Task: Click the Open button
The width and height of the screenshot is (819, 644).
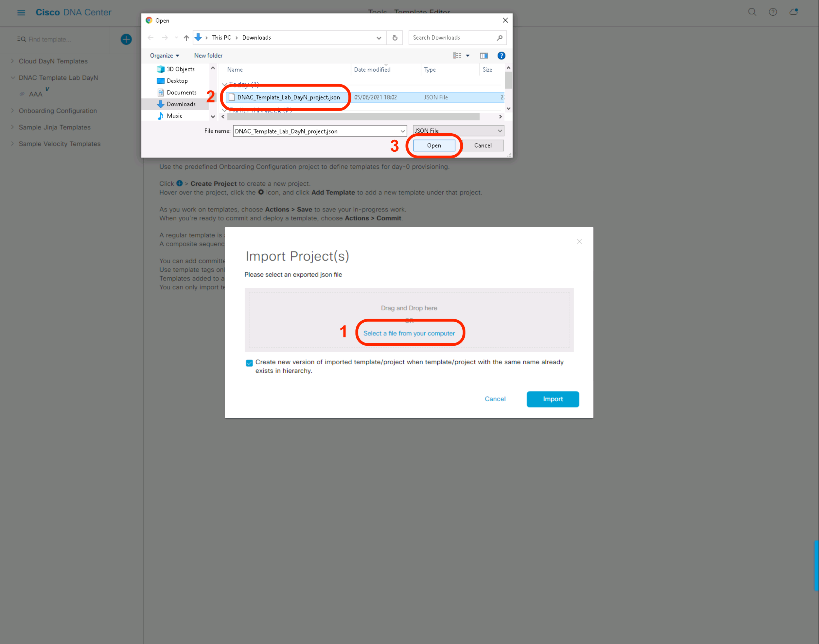Action: tap(434, 146)
